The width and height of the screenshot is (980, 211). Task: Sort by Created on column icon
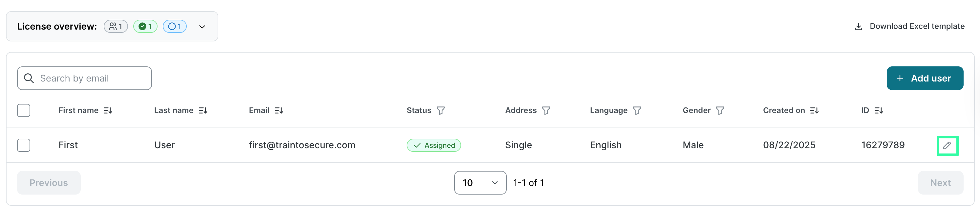coord(814,110)
